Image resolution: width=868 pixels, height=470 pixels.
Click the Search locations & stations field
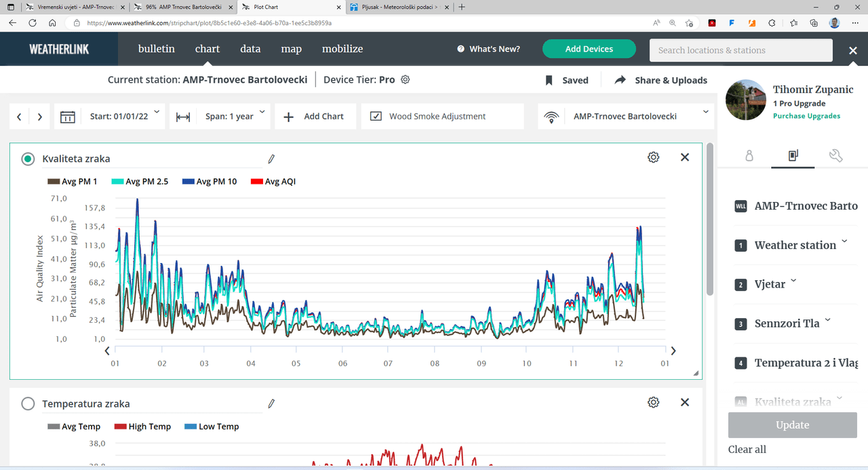[x=741, y=50]
